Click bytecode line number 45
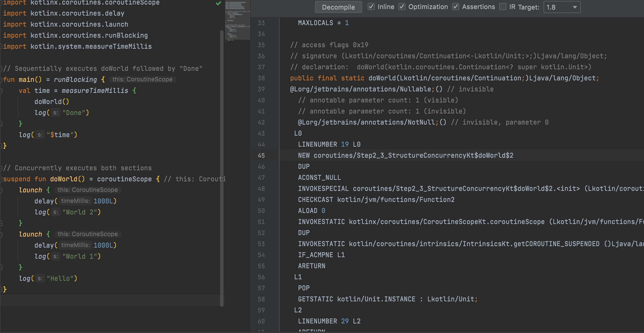The height and width of the screenshot is (333, 644). coord(261,155)
